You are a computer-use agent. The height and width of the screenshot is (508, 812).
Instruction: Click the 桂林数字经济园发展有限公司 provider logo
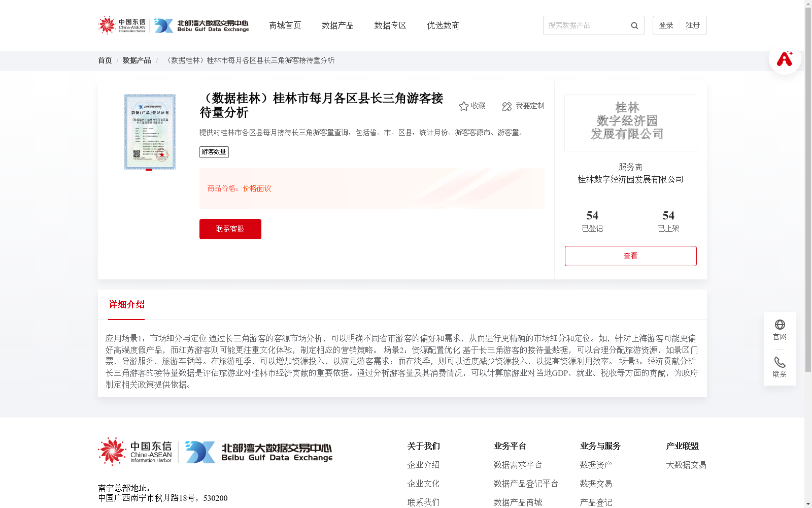(x=631, y=123)
